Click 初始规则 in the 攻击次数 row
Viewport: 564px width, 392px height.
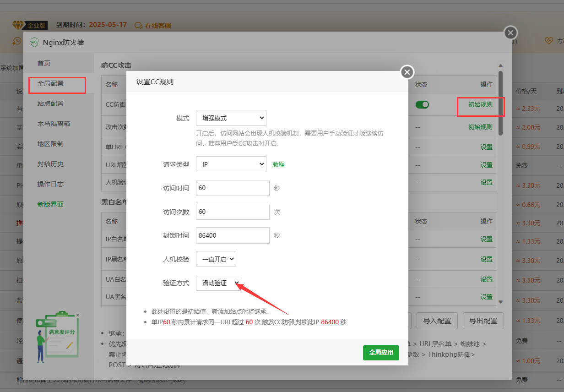point(480,127)
